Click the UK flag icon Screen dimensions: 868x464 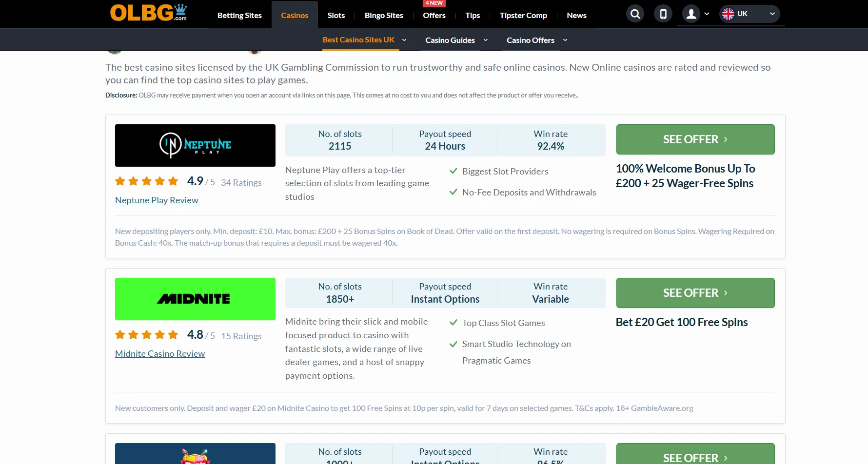click(x=728, y=14)
